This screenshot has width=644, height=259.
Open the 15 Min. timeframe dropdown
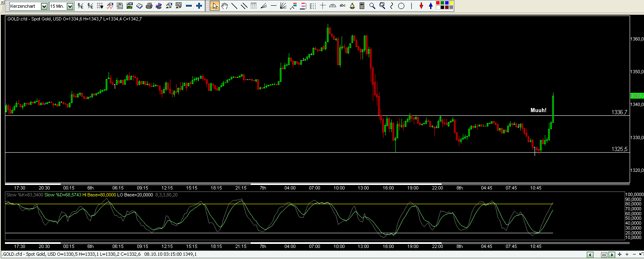[x=70, y=6]
